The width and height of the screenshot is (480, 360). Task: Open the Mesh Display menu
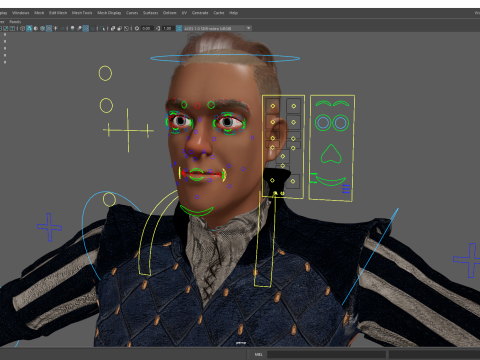pos(109,13)
